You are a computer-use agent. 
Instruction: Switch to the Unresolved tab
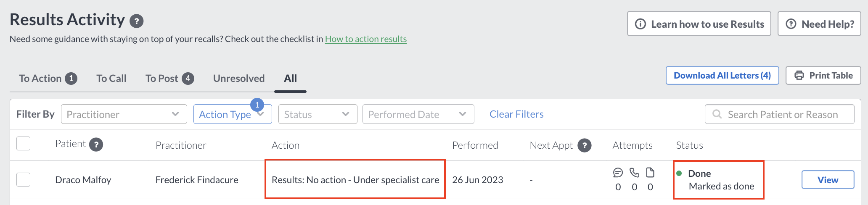click(x=239, y=79)
